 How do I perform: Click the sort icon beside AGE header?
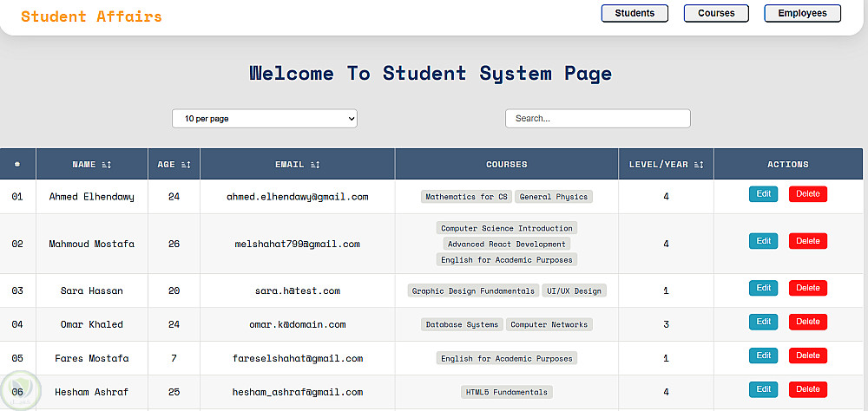[186, 165]
